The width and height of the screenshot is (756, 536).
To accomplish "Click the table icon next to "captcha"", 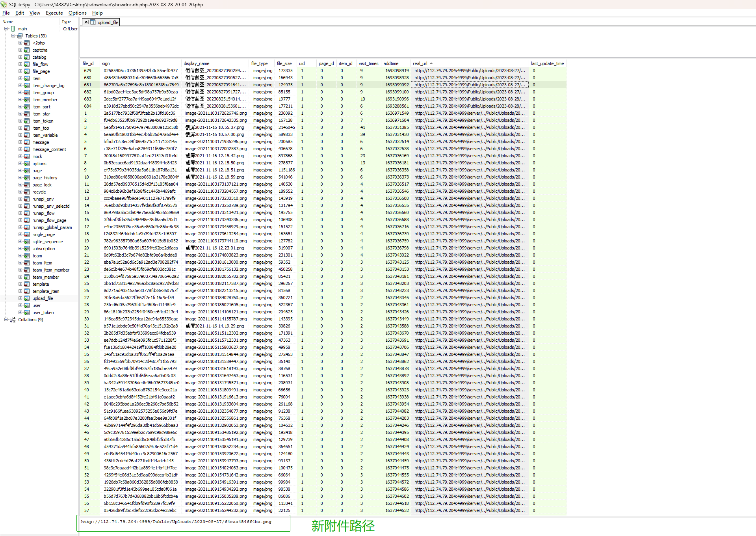I will coord(27,50).
